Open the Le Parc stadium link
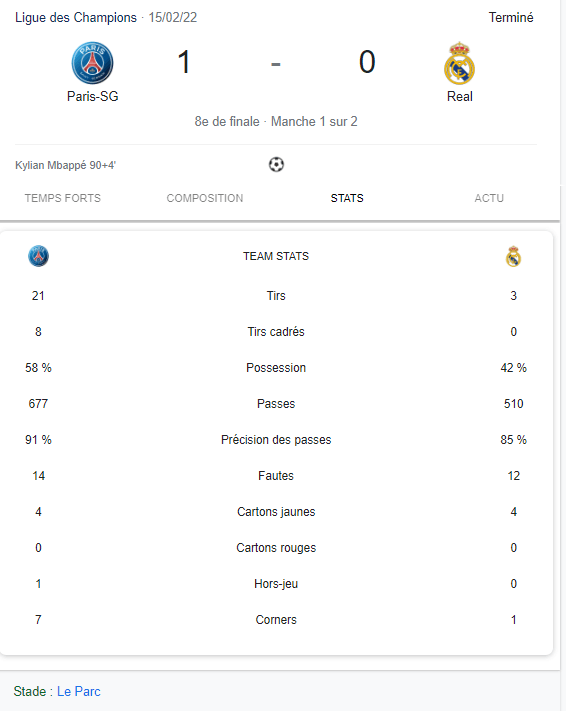This screenshot has height=711, width=566. tap(79, 692)
